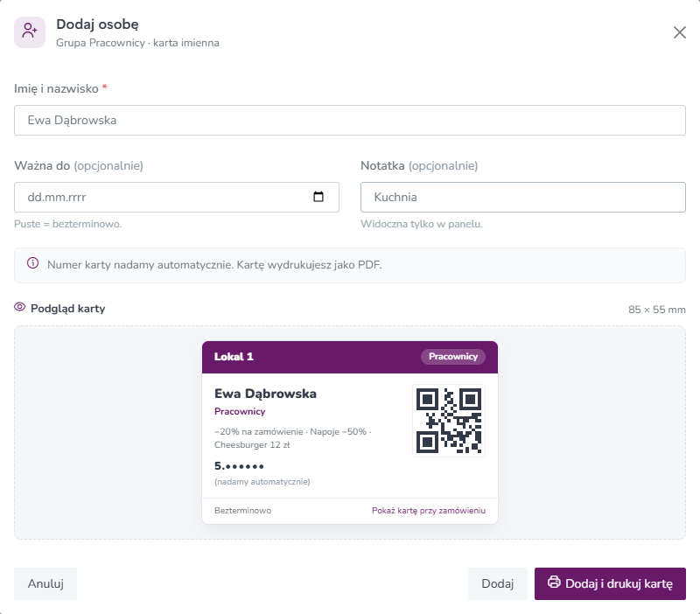Screen dimensions: 700x614
Task: Click the Bezterminowo label on card
Action: coord(243,511)
